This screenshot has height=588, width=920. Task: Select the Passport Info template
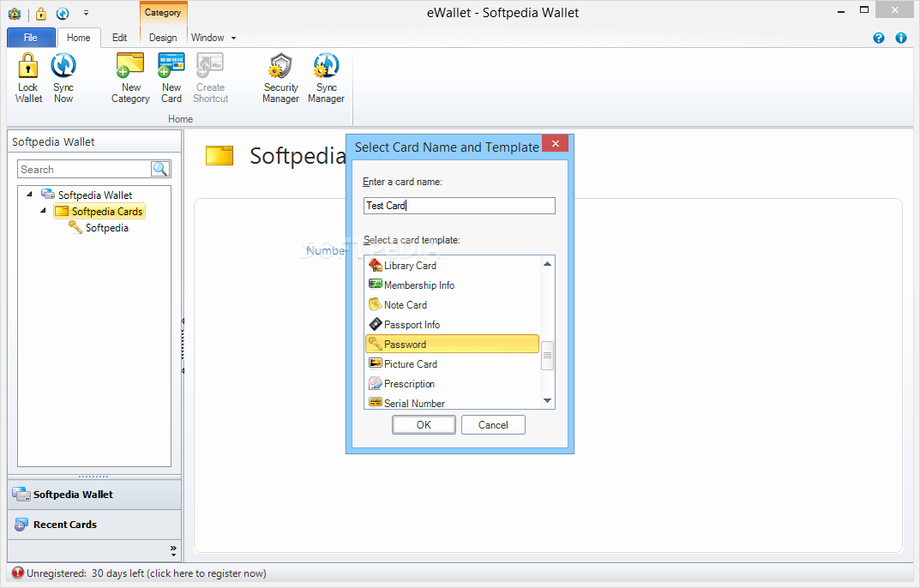(453, 325)
